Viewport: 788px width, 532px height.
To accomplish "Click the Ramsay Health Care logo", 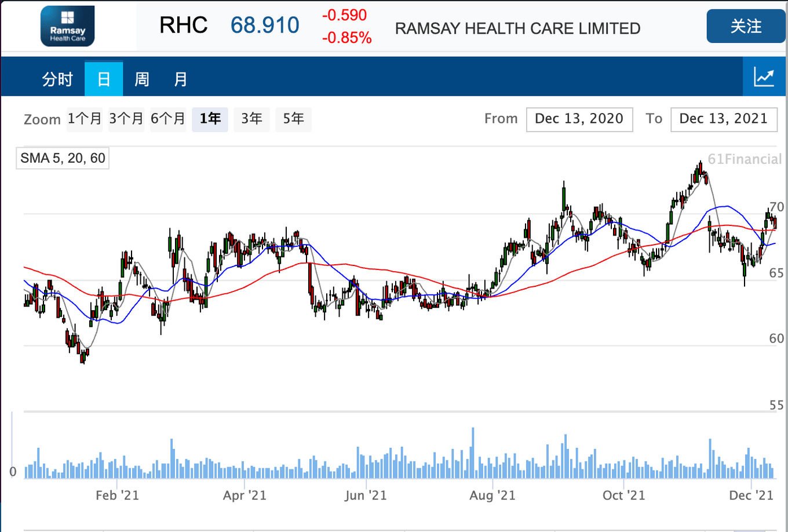I will click(68, 26).
